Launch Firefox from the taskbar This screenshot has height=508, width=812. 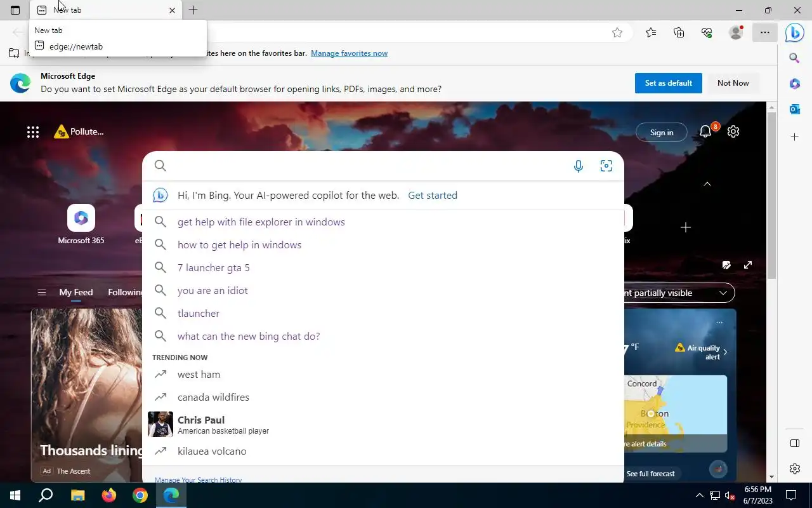[x=109, y=495]
